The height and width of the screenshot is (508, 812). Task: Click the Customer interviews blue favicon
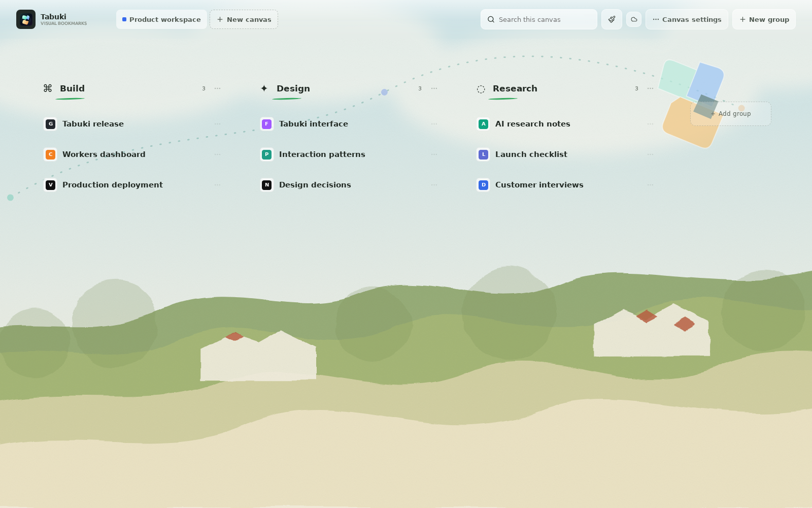484,185
